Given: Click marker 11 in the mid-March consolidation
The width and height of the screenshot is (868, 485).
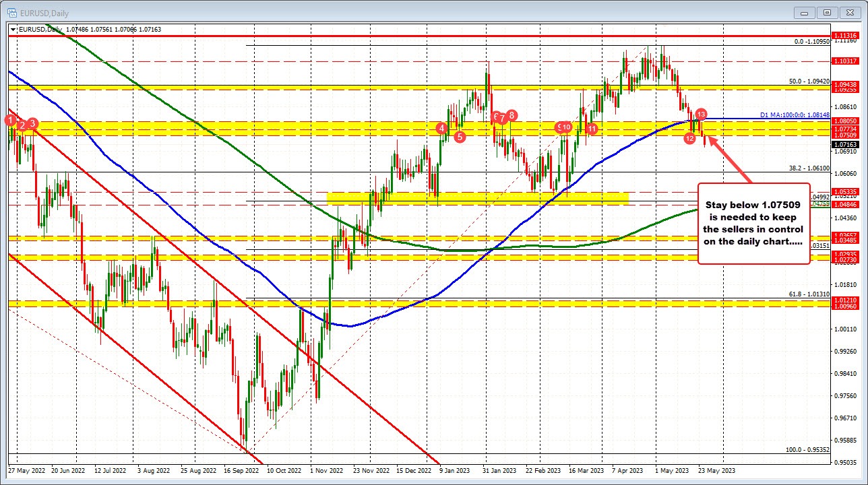Looking at the screenshot, I should click(x=592, y=129).
